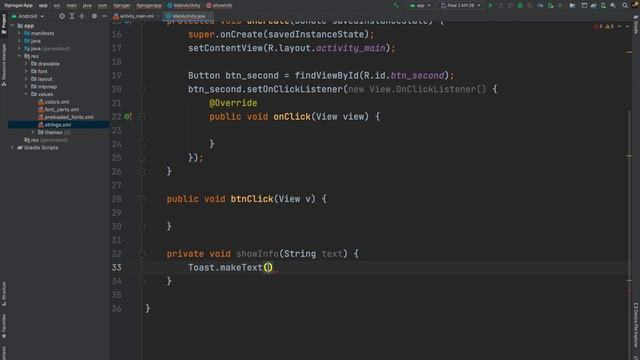Open the Pixel 2 API 28 device dropdown
The image size is (640, 360).
[x=460, y=5]
